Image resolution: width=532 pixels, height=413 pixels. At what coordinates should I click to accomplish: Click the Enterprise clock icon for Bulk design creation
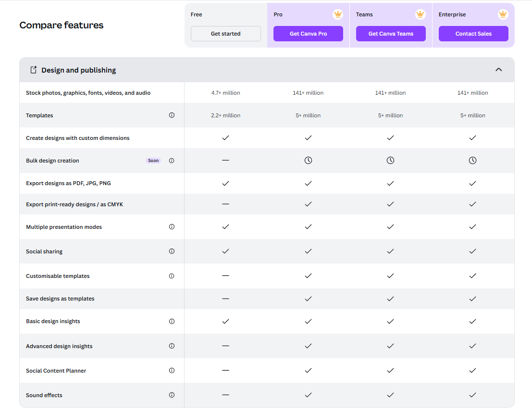point(472,160)
